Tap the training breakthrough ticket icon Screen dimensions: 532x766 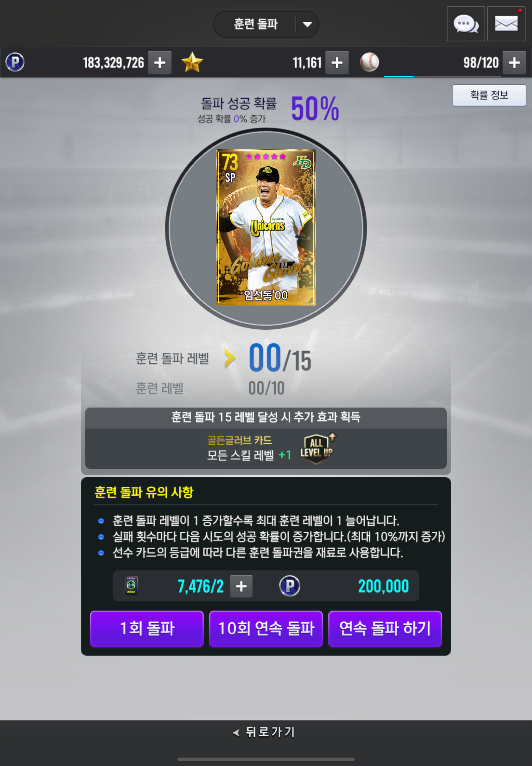tap(131, 586)
